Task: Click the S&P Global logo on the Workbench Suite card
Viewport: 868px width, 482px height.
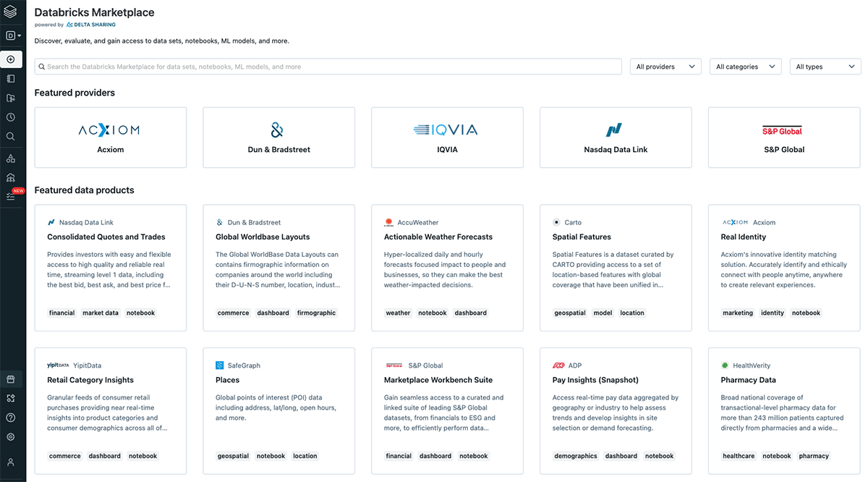Action: pos(393,365)
